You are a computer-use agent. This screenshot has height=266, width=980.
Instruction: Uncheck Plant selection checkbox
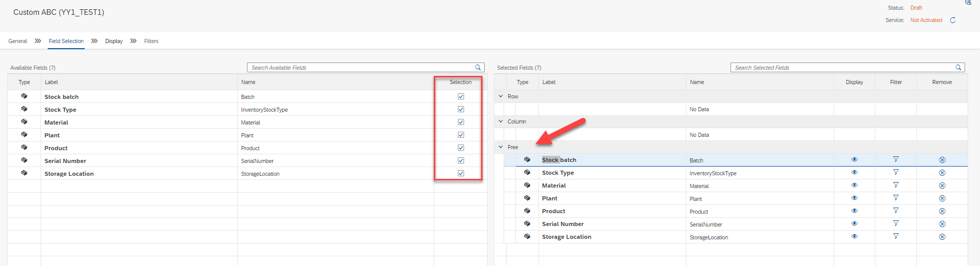point(461,135)
